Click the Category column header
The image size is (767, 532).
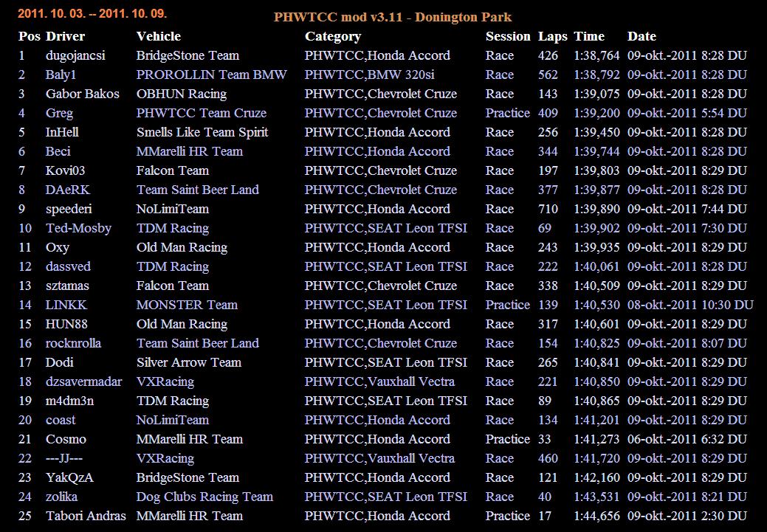(x=333, y=37)
